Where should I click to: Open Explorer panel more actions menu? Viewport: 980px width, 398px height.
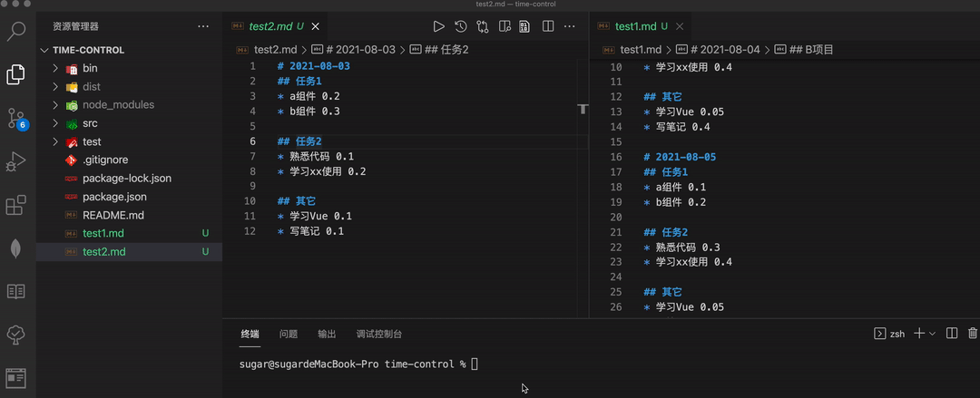pos(203,26)
